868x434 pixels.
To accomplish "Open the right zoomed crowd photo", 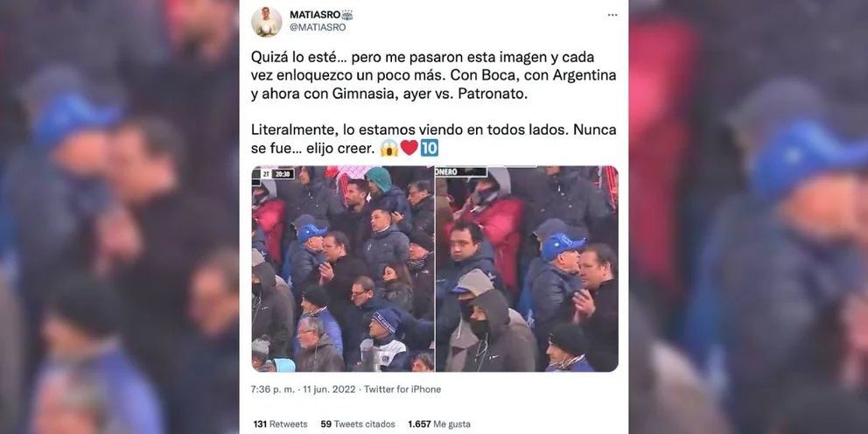I will [527, 269].
